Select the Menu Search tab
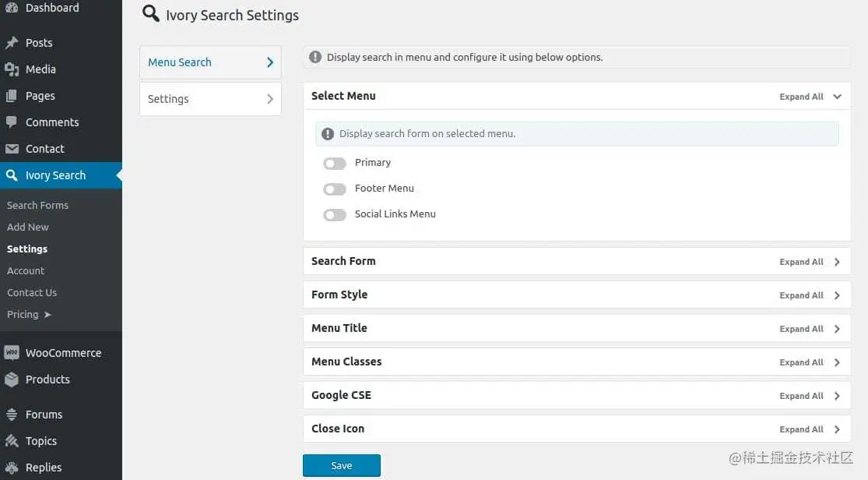The image size is (868, 480). click(210, 62)
